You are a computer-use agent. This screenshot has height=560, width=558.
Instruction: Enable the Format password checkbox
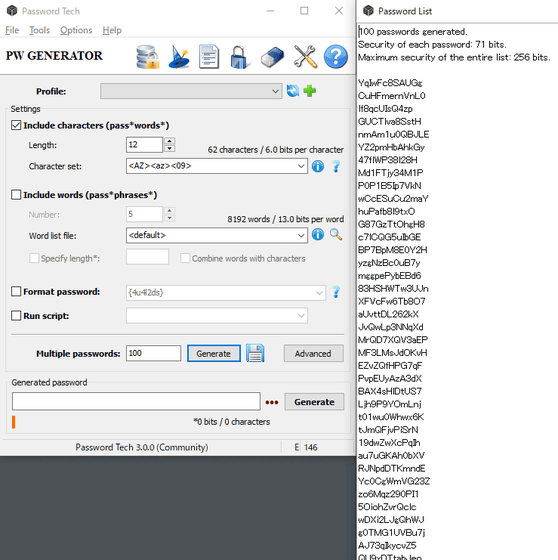(x=16, y=291)
